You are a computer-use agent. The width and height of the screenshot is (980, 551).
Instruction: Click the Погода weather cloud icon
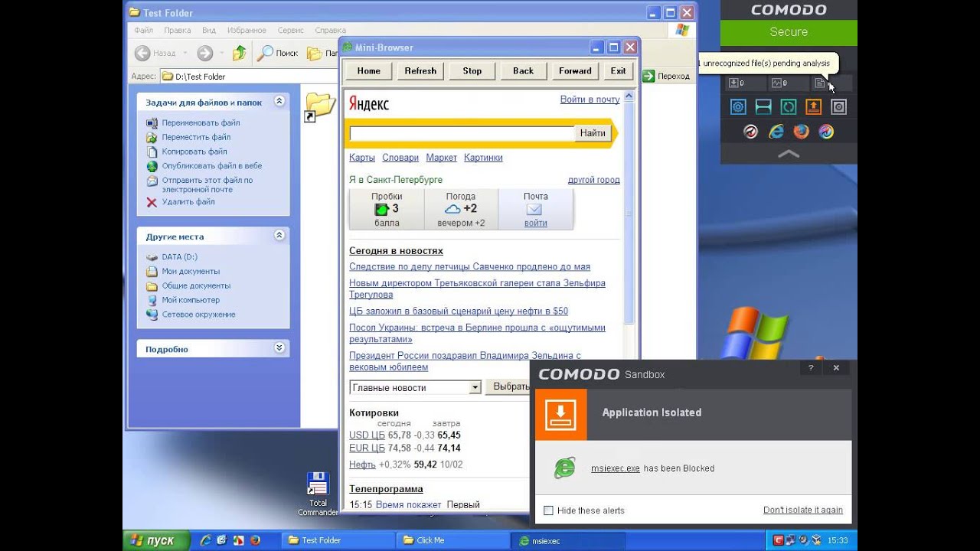pos(453,209)
